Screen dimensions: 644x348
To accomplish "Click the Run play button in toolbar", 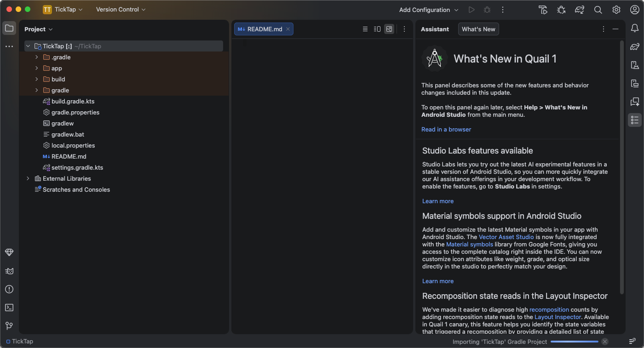I will click(471, 10).
